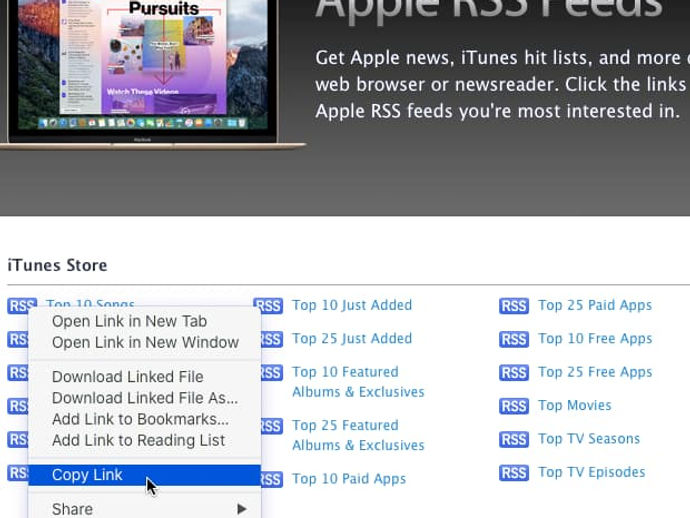Viewport: 690px width, 518px height.
Task: Click RSS icon beside Top Movies
Action: [514, 406]
